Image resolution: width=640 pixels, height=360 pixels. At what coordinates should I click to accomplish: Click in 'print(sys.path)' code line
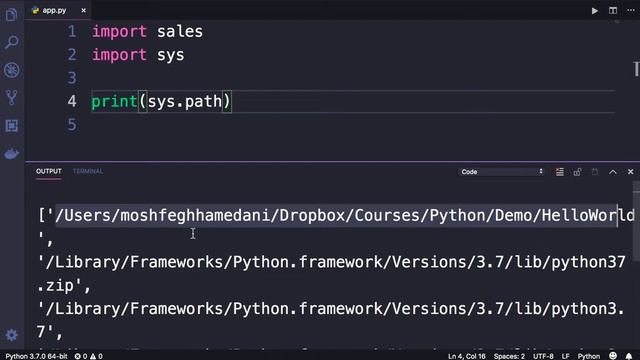pos(161,102)
